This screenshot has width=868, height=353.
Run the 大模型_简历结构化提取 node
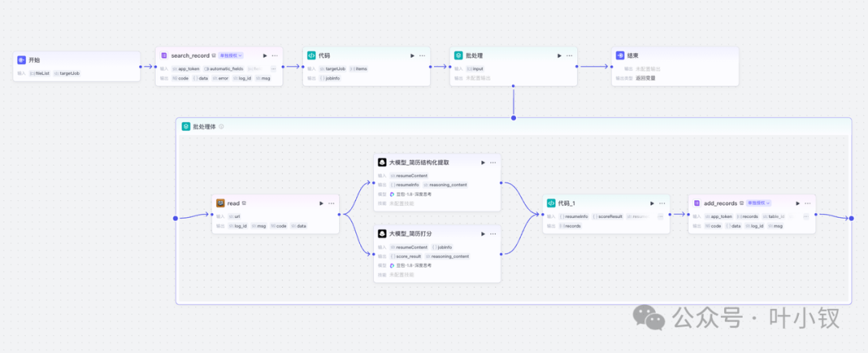[483, 162]
